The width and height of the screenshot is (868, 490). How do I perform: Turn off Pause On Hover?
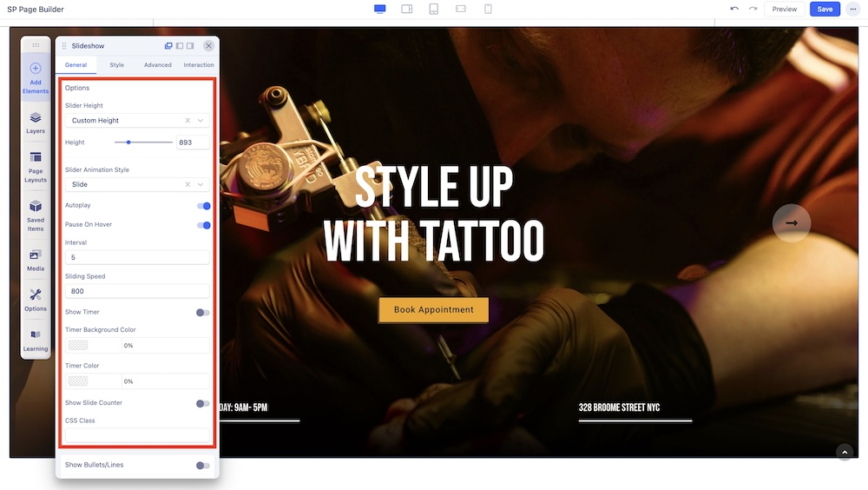click(203, 225)
